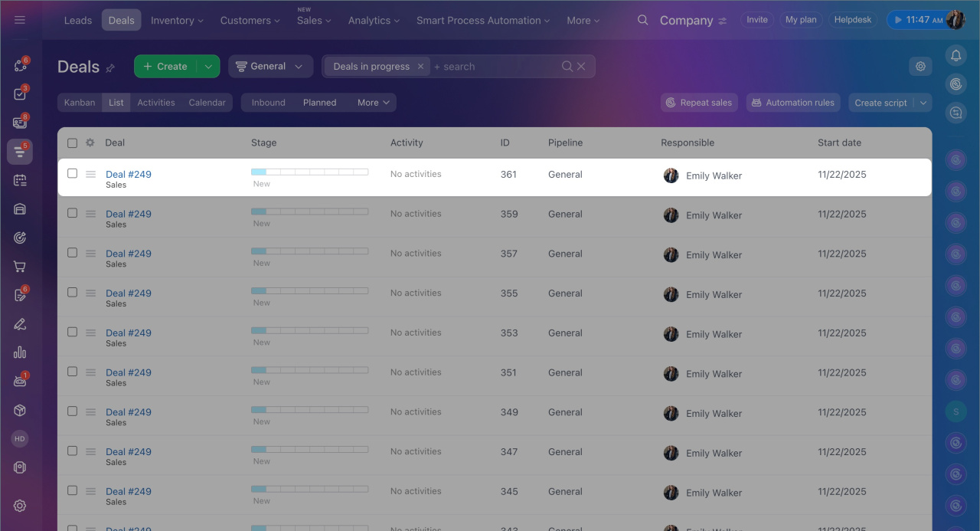Click the stage progress bar of deal 361
980x531 pixels.
[x=309, y=172]
